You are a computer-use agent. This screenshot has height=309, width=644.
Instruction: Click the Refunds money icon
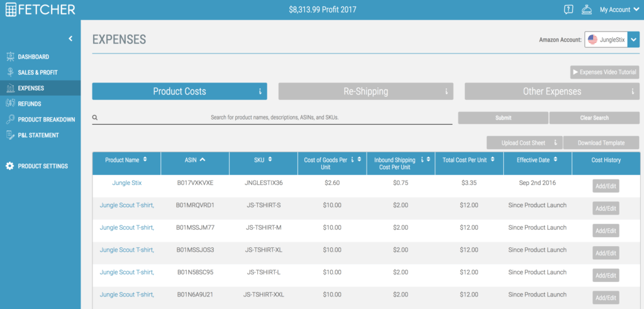[10, 104]
